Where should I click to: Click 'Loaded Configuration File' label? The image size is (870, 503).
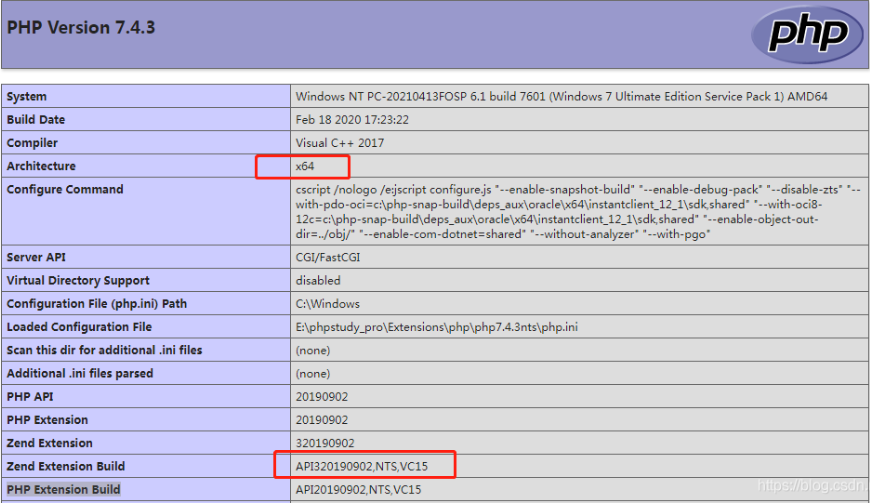(79, 327)
